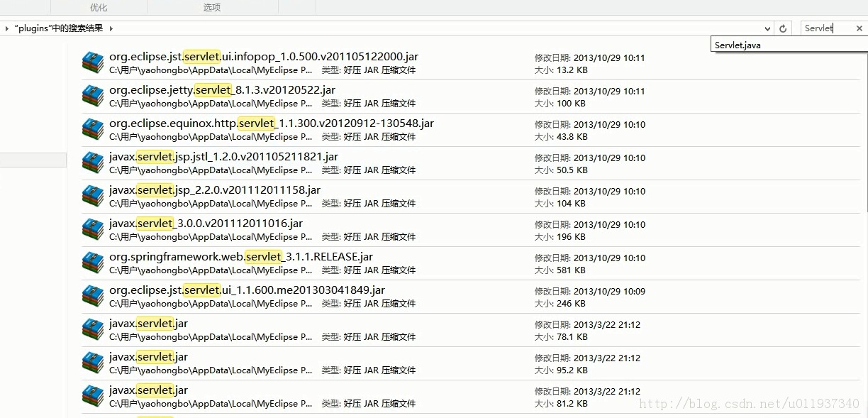Click the size text 大小: 95.2 KB

(x=561, y=370)
